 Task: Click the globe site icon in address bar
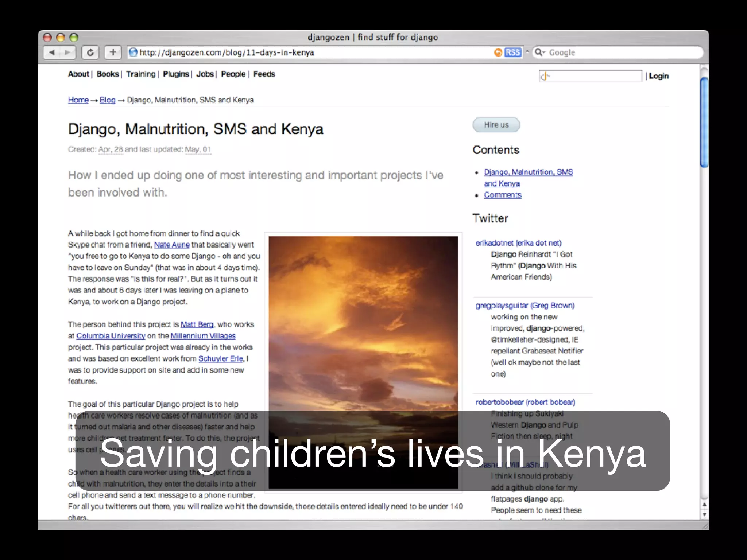click(133, 52)
